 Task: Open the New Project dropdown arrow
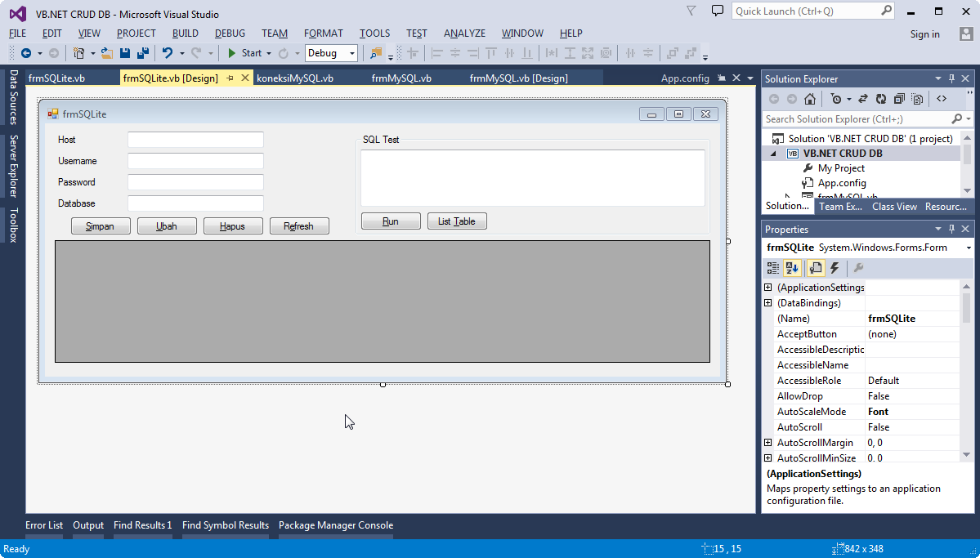click(92, 53)
